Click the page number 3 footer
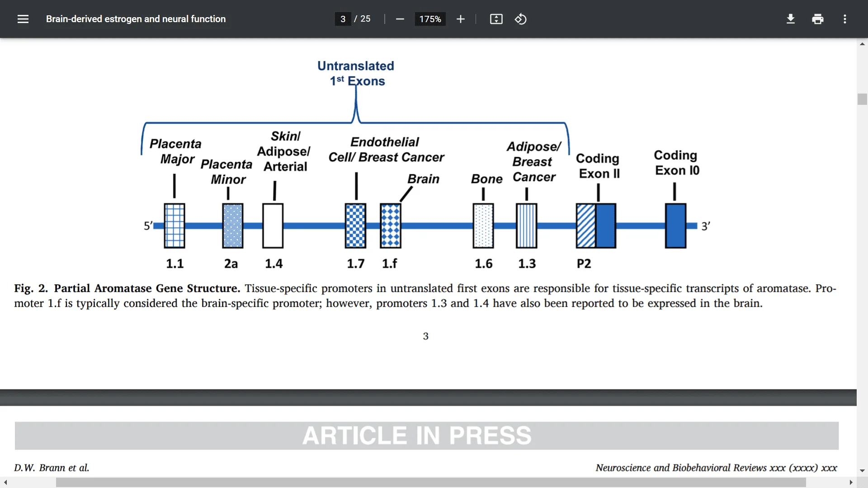The image size is (868, 488). coord(425,336)
